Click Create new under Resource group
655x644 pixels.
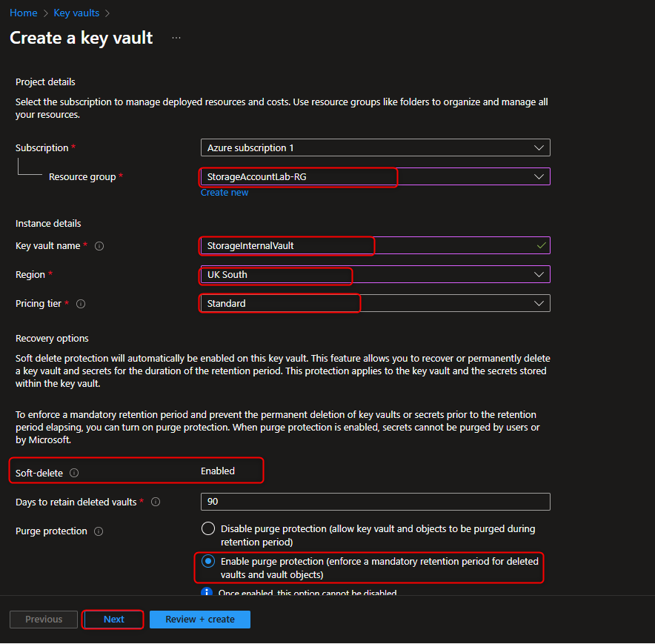coord(224,192)
